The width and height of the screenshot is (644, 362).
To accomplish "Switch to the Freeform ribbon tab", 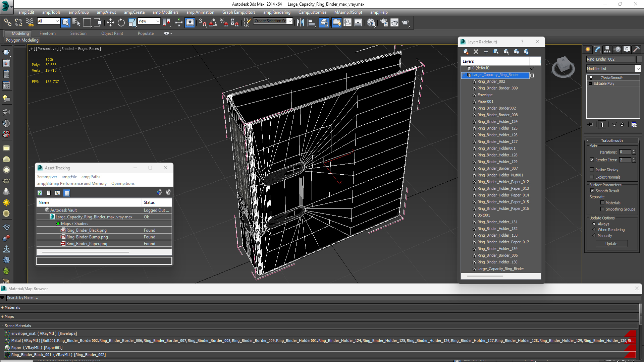I will [48, 34].
